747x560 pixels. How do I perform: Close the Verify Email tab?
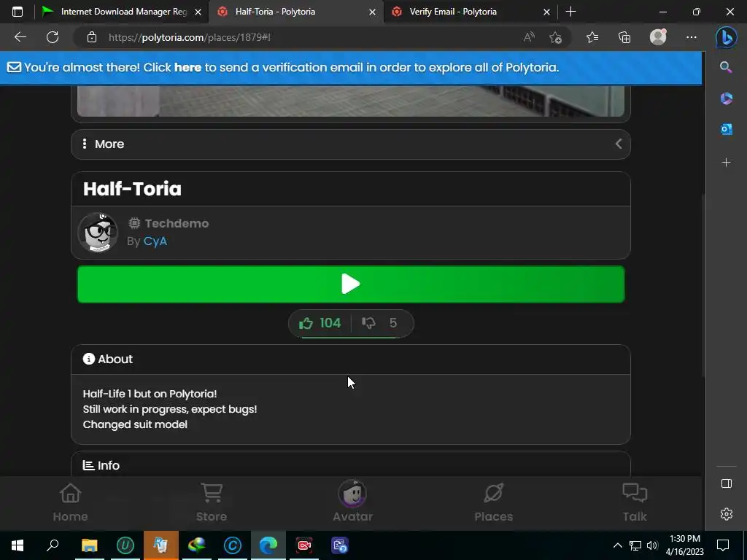pyautogui.click(x=547, y=12)
